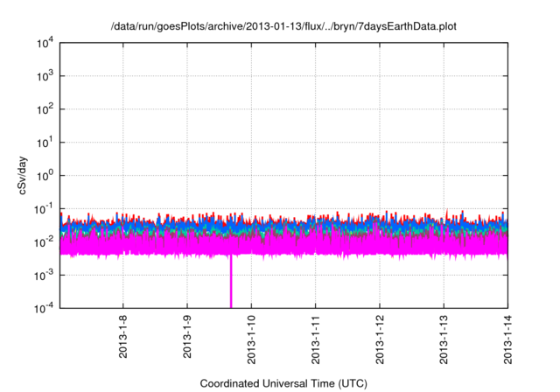Click the 2013-1-11 date label
This screenshot has width=560, height=392.
315,339
